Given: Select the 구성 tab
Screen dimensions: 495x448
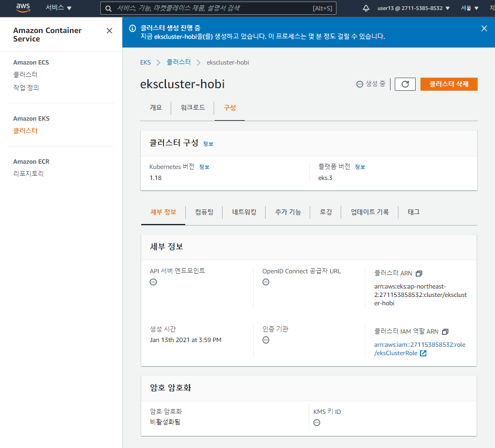Looking at the screenshot, I should pos(229,108).
